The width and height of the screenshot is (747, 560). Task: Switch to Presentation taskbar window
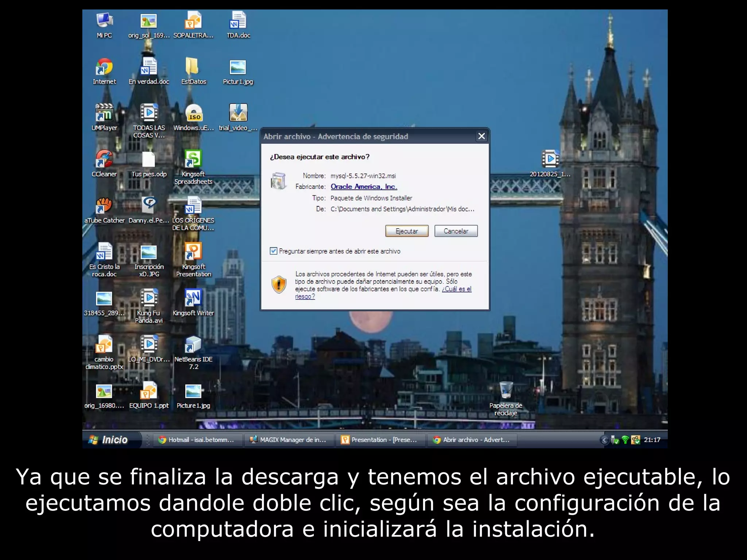coord(381,440)
